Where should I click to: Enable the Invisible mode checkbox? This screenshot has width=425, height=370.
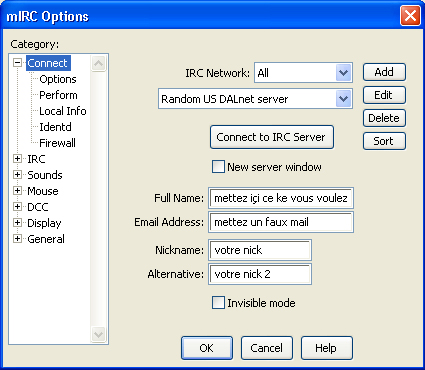(x=218, y=303)
